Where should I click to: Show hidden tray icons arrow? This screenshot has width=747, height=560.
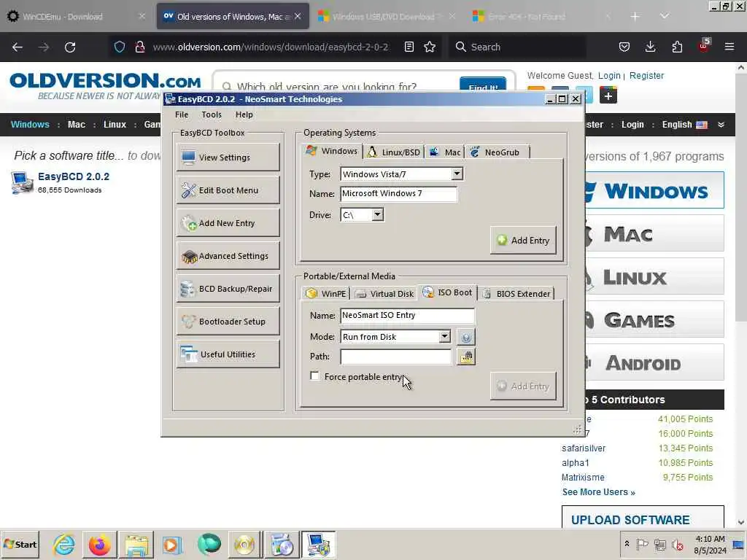[627, 544]
